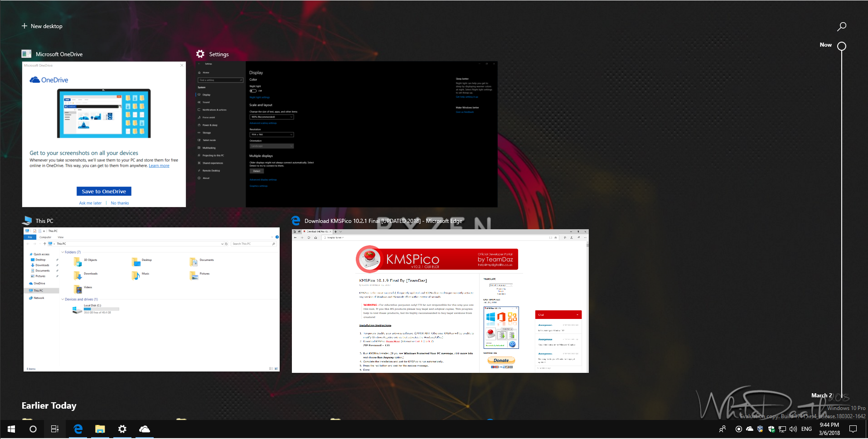Image resolution: width=868 pixels, height=439 pixels.
Task: Open Settings gear on the taskbar
Action: 122,429
